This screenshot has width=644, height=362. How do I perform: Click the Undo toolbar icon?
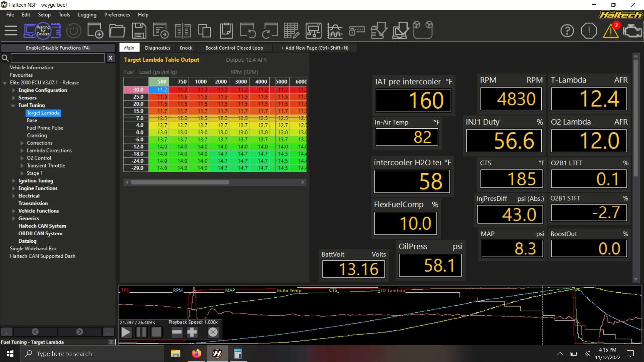pyautogui.click(x=248, y=31)
